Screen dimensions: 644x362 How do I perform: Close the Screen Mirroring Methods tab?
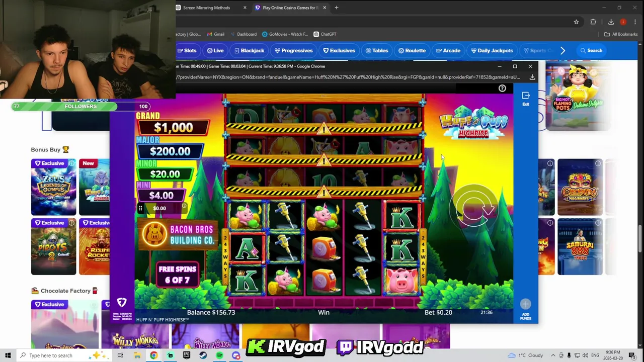245,8
